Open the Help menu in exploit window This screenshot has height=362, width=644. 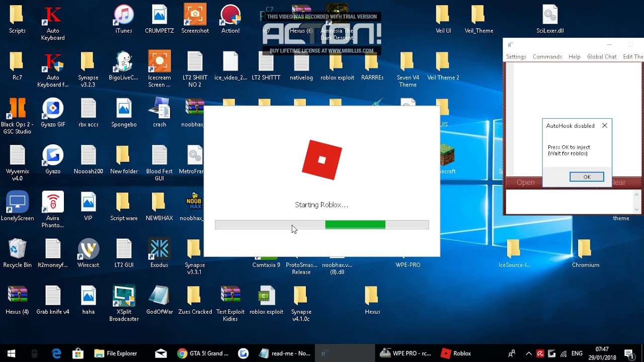coord(574,57)
